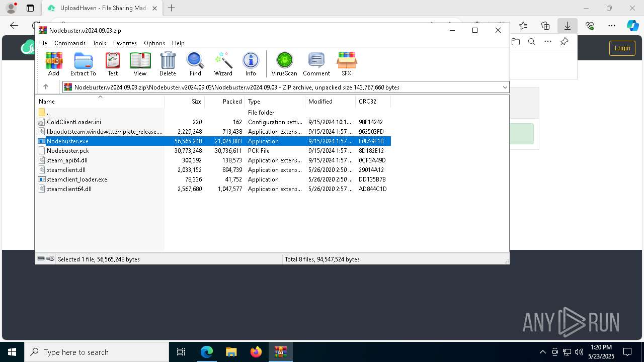Sort by CRC32 column header
This screenshot has width=644, height=362.
tap(373, 101)
